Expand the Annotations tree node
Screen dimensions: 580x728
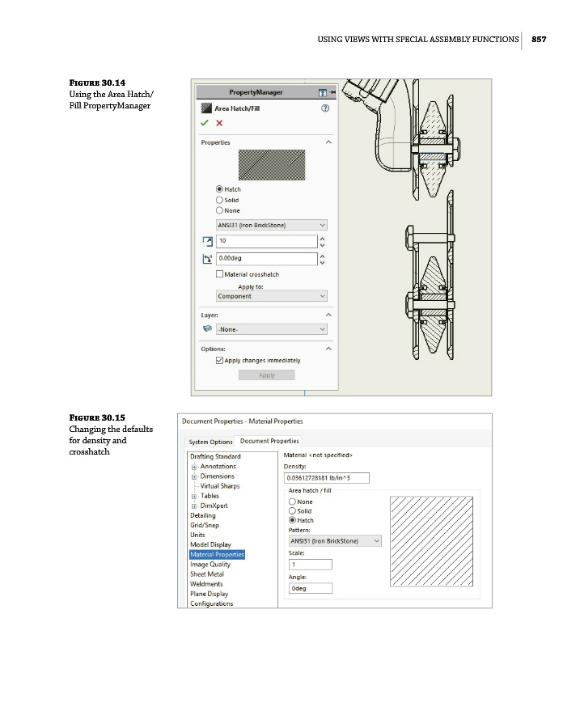[194, 467]
